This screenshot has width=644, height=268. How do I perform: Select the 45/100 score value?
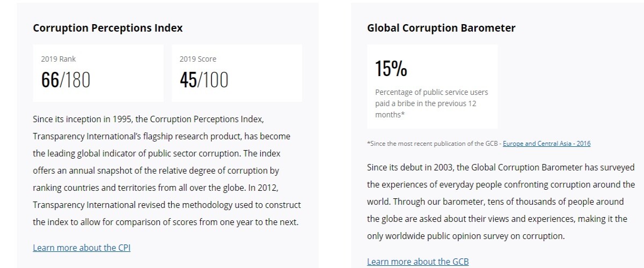(204, 80)
